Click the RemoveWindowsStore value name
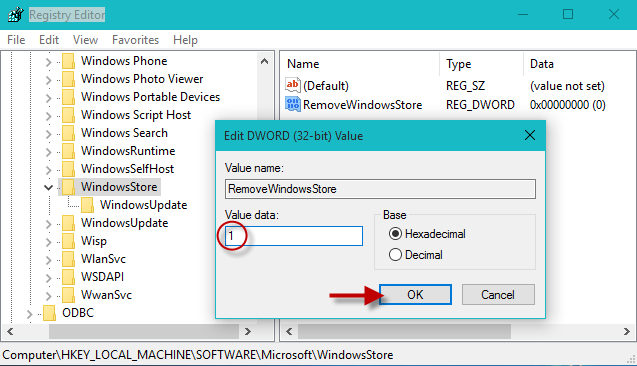The image size is (637, 366). pos(362,105)
